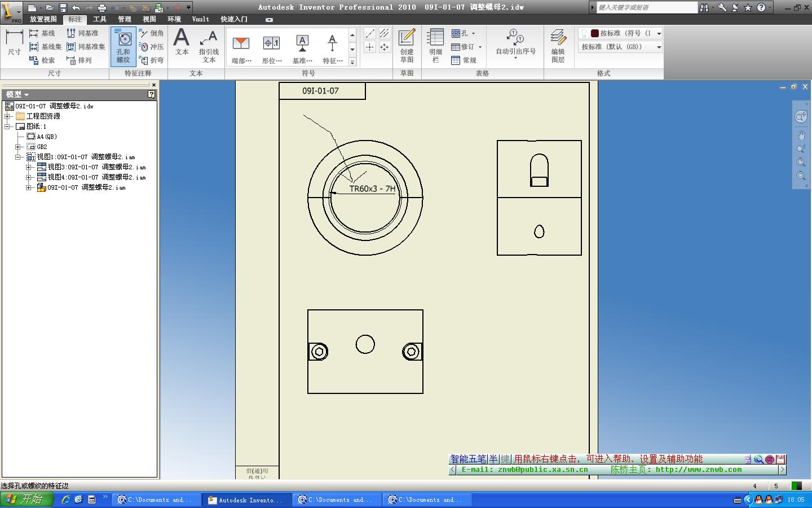Click the dark red layer color swatch
The width and height of the screenshot is (812, 508).
594,33
